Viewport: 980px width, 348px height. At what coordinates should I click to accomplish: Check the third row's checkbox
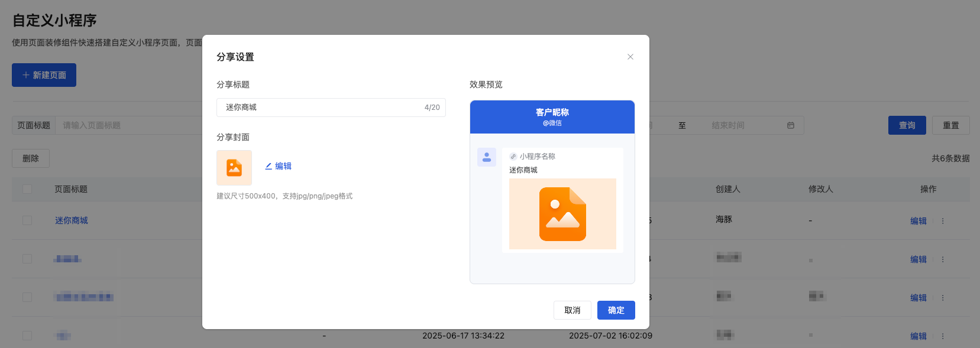point(27,297)
